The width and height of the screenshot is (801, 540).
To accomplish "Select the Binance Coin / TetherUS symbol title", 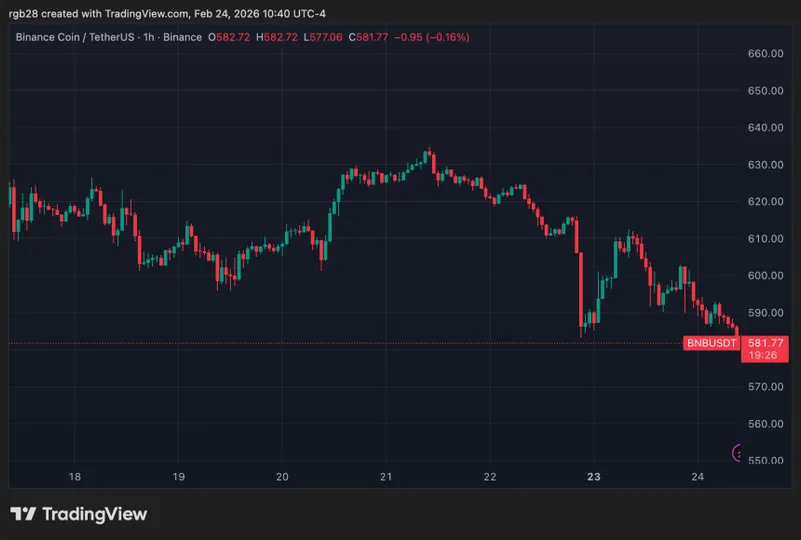I will [75, 37].
